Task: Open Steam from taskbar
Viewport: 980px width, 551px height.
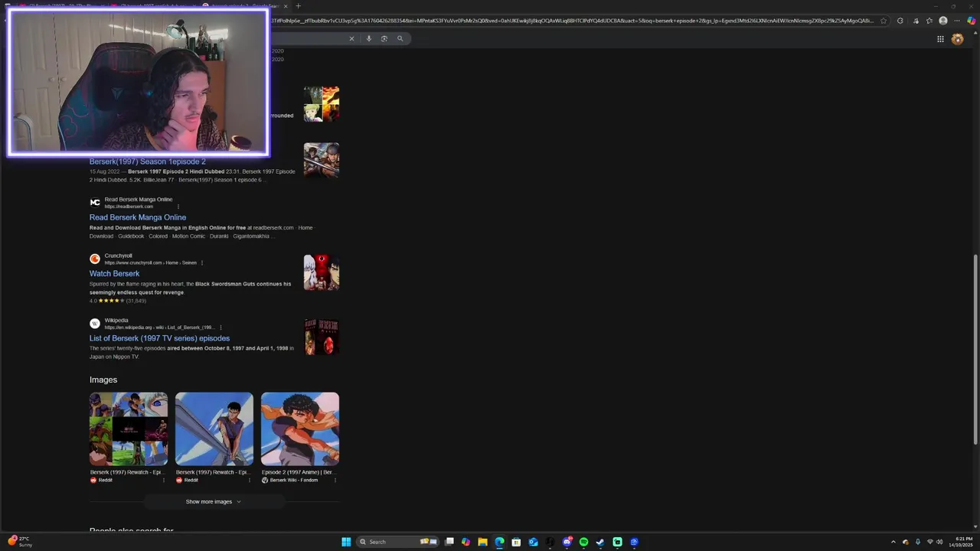Action: click(x=600, y=542)
